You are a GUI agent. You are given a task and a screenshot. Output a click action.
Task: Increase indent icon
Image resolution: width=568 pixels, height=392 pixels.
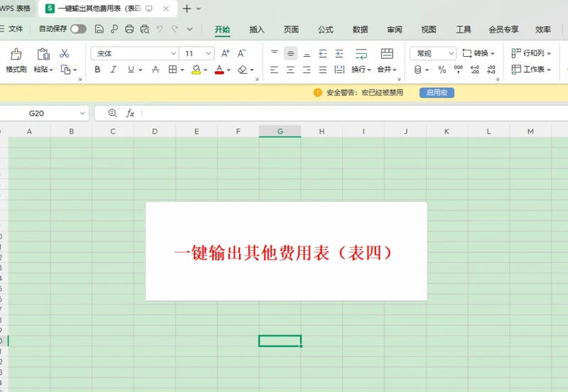339,54
